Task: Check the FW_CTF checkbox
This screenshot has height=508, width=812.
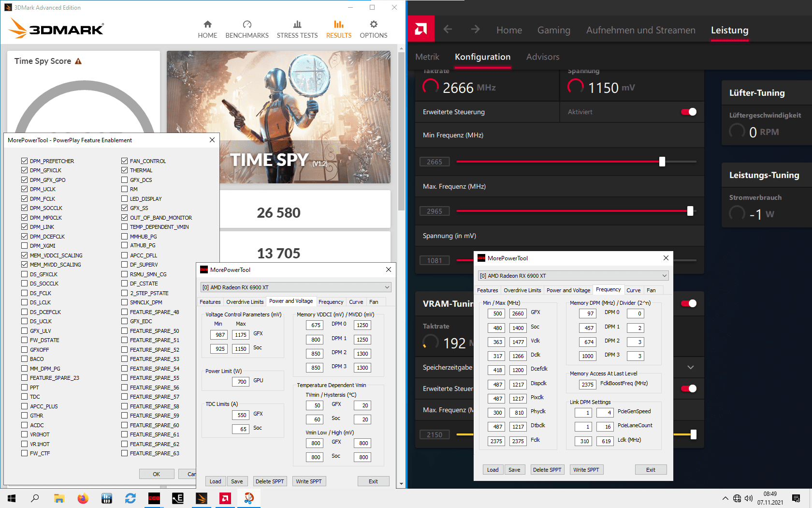Action: point(24,453)
